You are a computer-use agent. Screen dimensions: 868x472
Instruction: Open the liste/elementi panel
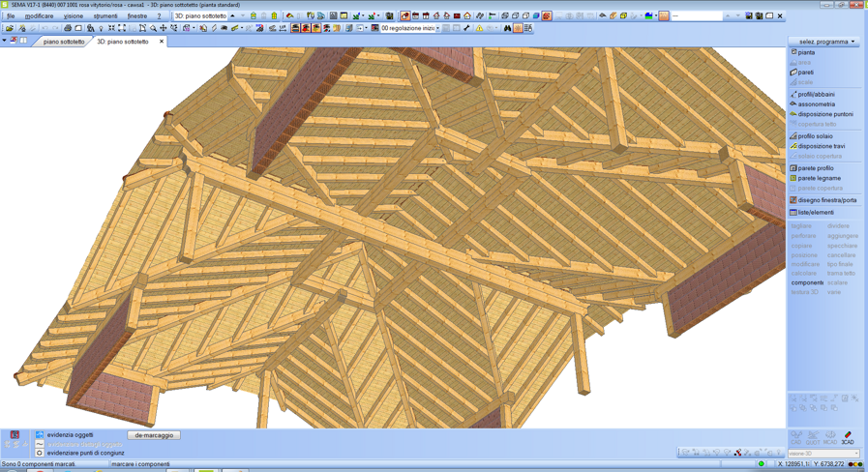pyautogui.click(x=815, y=213)
